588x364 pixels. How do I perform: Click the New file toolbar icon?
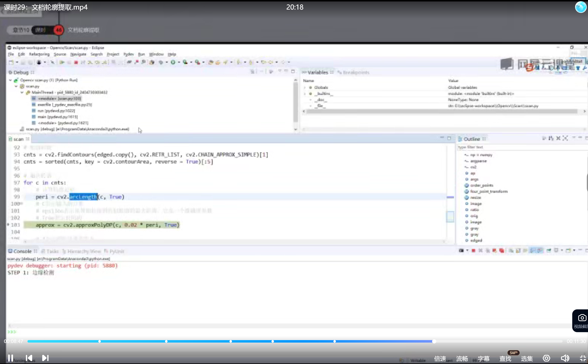tap(11, 62)
